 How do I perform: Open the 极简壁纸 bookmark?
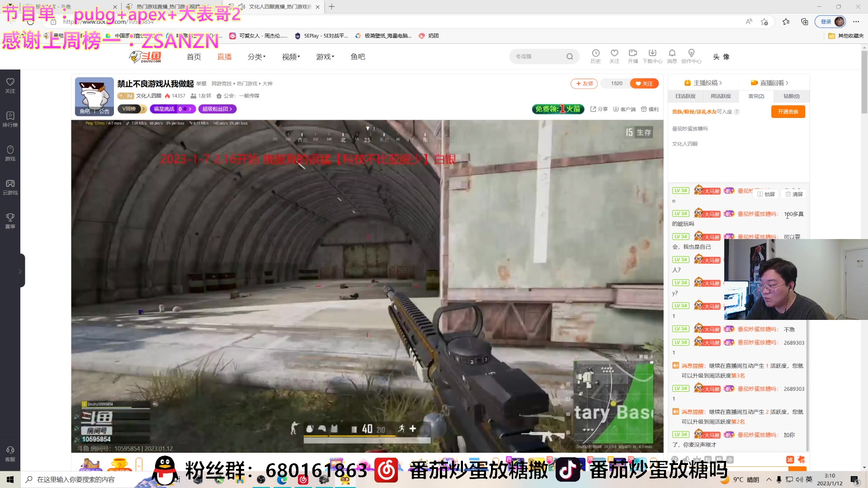coord(383,36)
